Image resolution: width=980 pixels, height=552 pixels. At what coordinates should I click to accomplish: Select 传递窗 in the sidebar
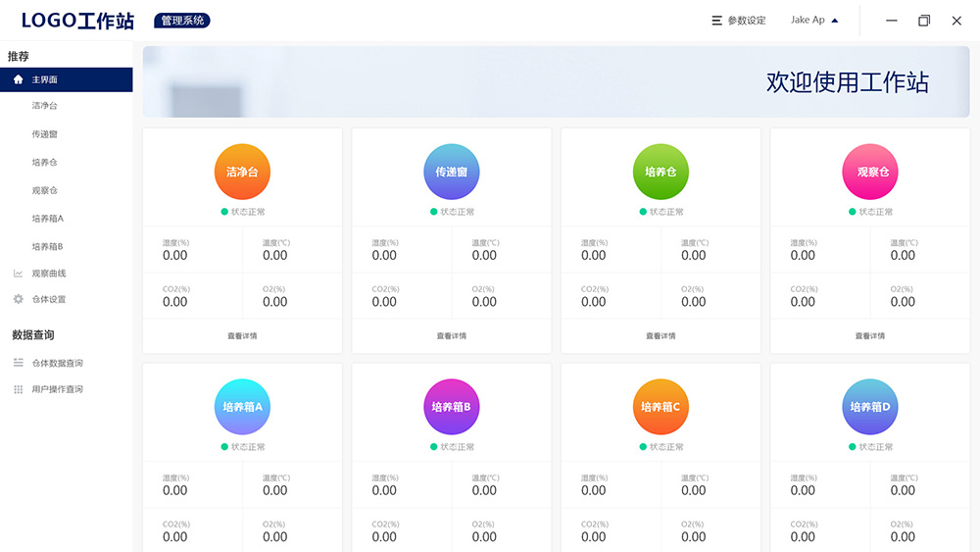click(x=44, y=133)
